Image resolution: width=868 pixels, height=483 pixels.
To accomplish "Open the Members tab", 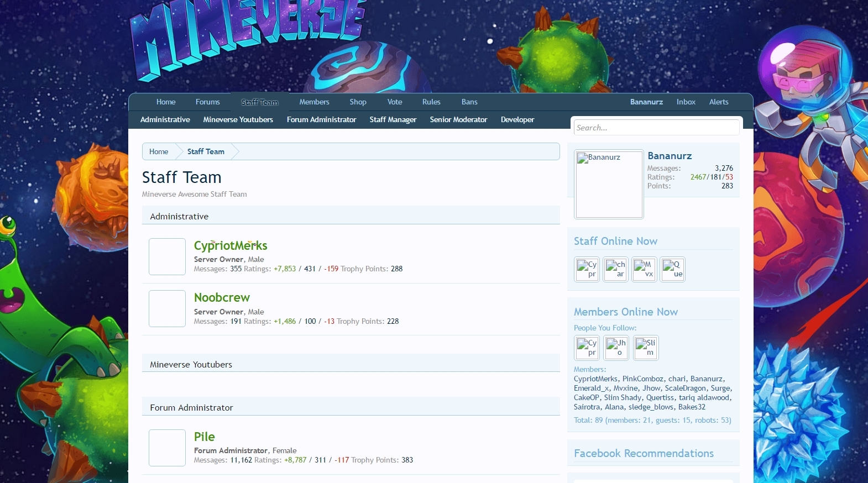I will 314,102.
